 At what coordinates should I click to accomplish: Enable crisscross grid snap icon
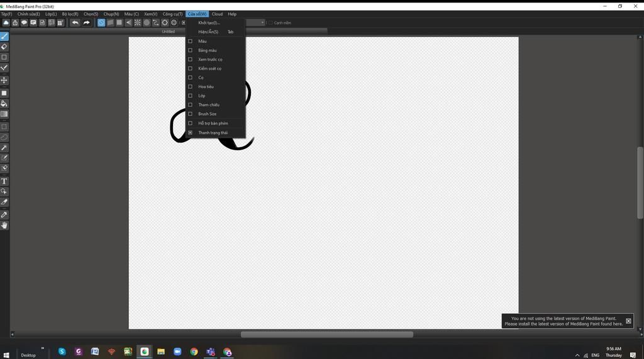[x=119, y=23]
